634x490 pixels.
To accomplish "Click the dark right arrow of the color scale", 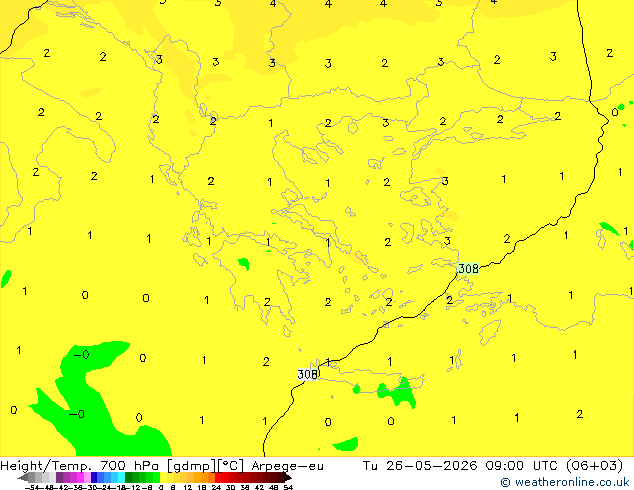I will point(288,477).
